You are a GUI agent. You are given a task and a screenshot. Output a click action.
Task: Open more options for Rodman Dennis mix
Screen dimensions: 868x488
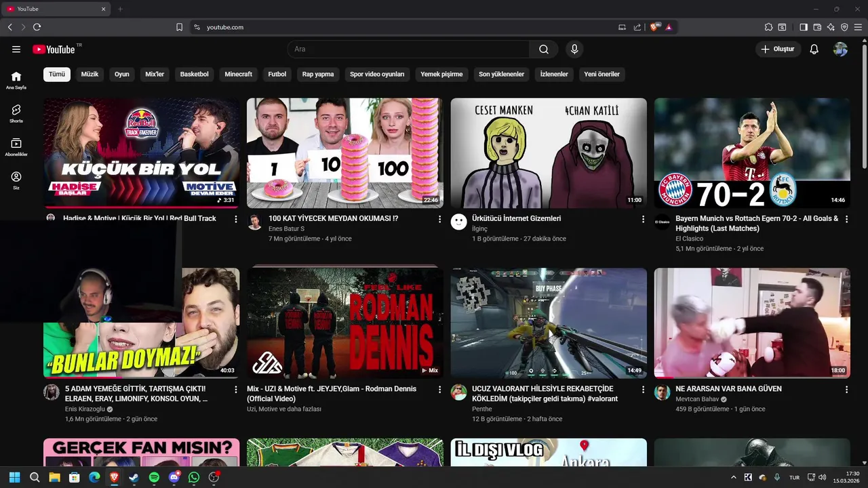439,390
